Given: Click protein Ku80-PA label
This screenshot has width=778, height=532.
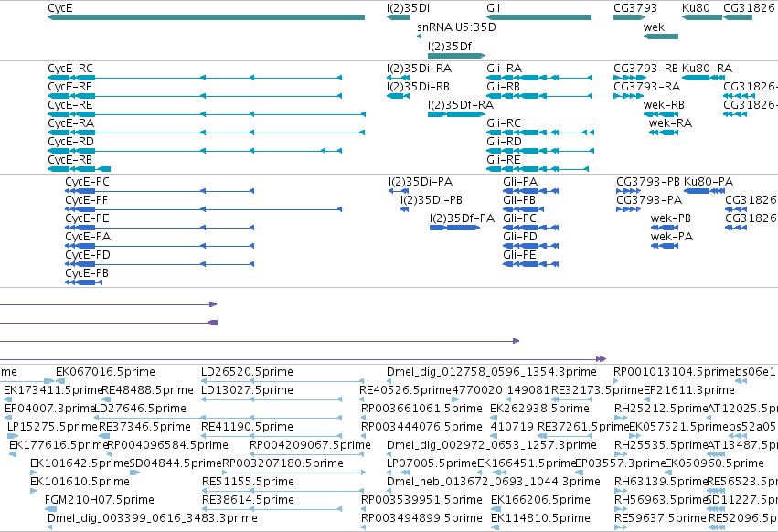Looking at the screenshot, I should (708, 182).
